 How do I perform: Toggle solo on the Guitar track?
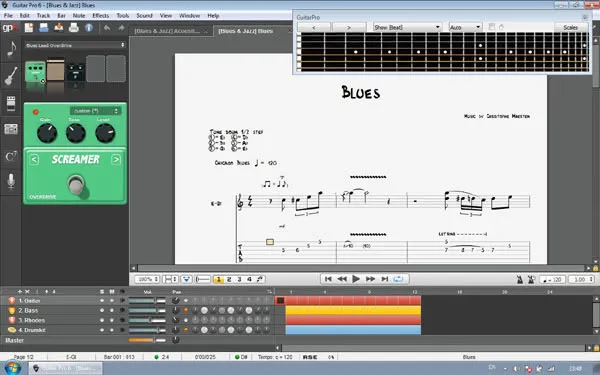[x=102, y=301]
